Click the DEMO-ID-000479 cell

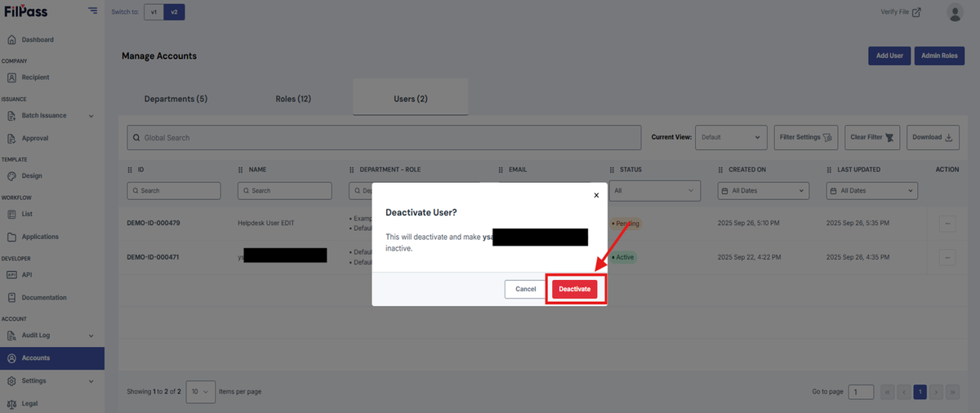[x=154, y=223]
